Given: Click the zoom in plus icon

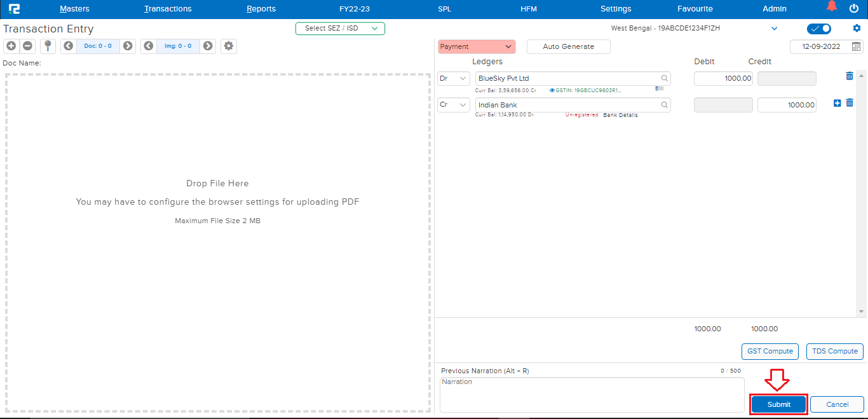Looking at the screenshot, I should pos(11,46).
